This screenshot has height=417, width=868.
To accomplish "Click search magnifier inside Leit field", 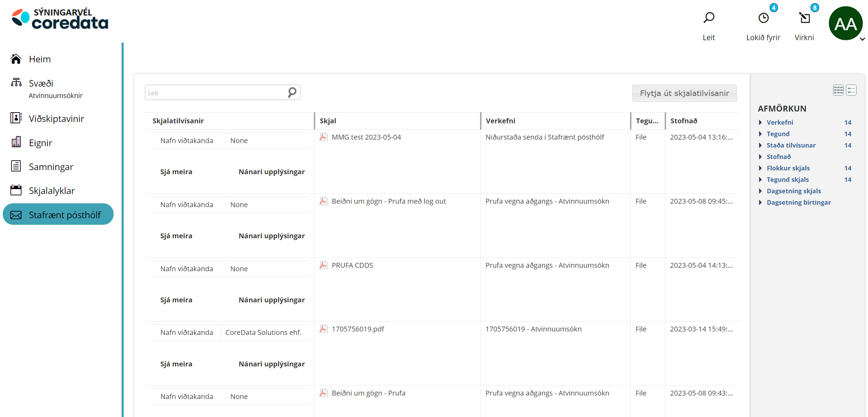I will (x=292, y=92).
